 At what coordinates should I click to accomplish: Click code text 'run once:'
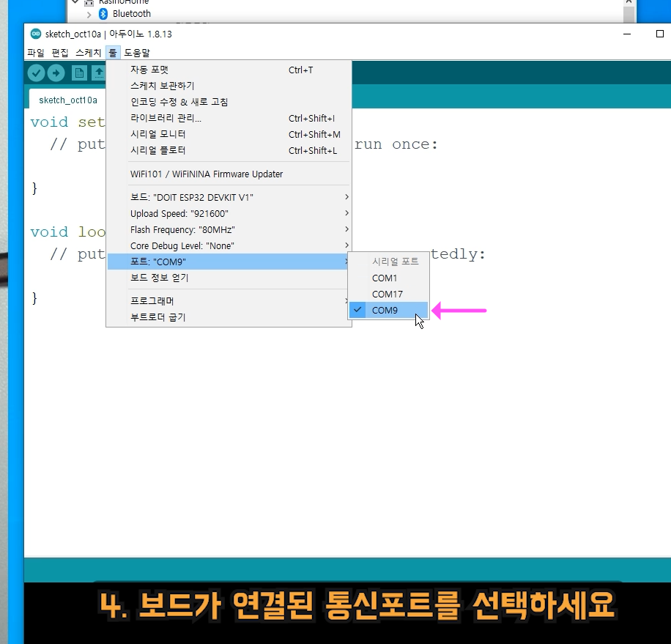tap(396, 144)
